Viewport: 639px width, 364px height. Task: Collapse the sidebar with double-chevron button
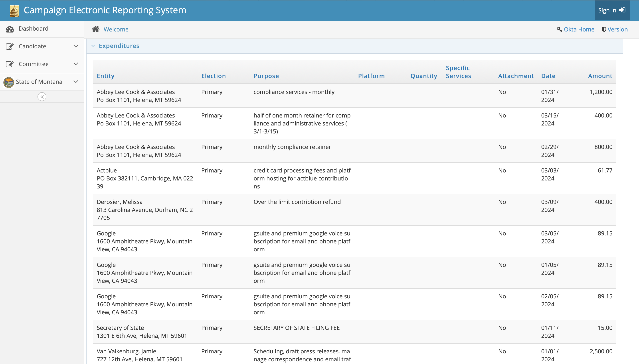pos(42,97)
